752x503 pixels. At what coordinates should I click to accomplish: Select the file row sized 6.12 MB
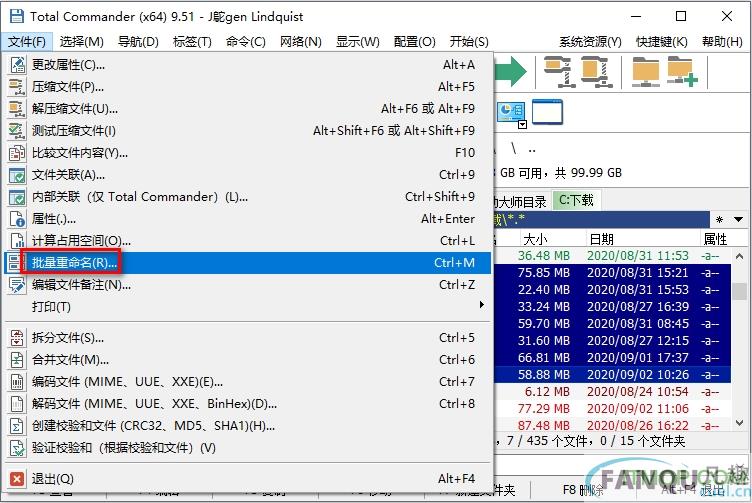pyautogui.click(x=612, y=392)
